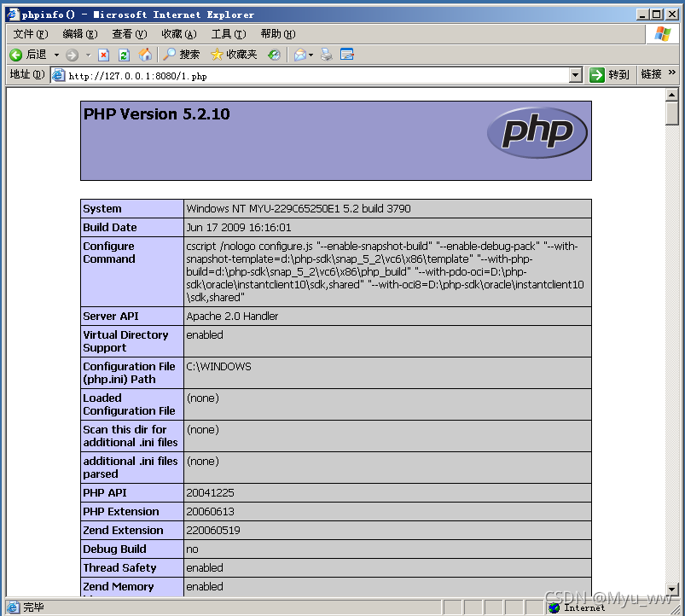685x616 pixels.
Task: Open the 搜索 search tool
Action: (x=182, y=55)
